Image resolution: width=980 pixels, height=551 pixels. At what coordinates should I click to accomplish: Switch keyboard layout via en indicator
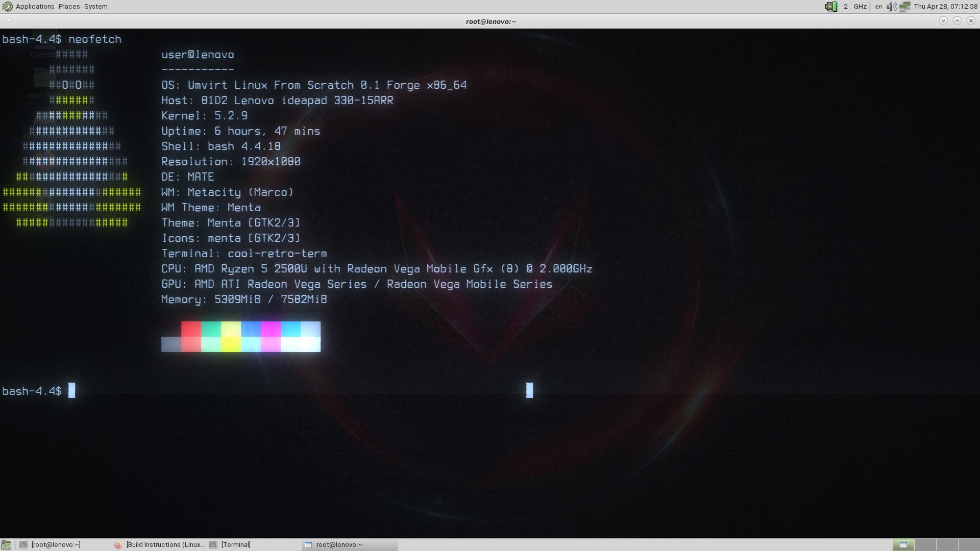(x=878, y=7)
